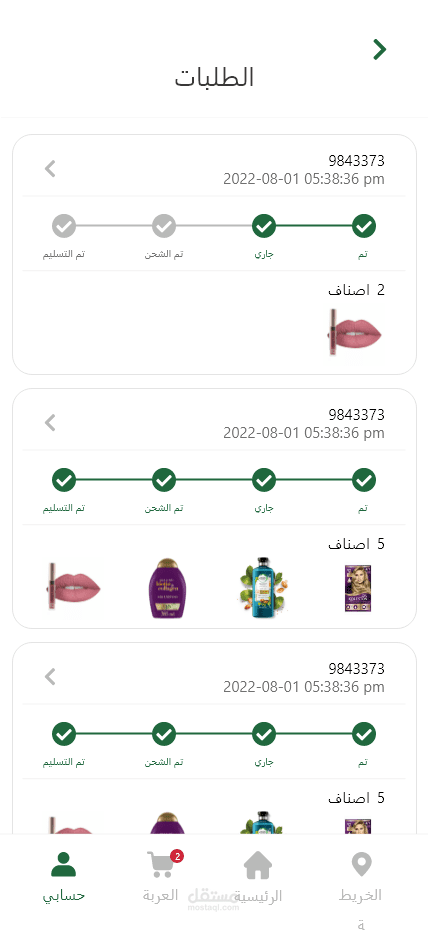This screenshot has width=428, height=931.
Task: Tap the lipstick thumbnail in first order
Action: click(354, 332)
